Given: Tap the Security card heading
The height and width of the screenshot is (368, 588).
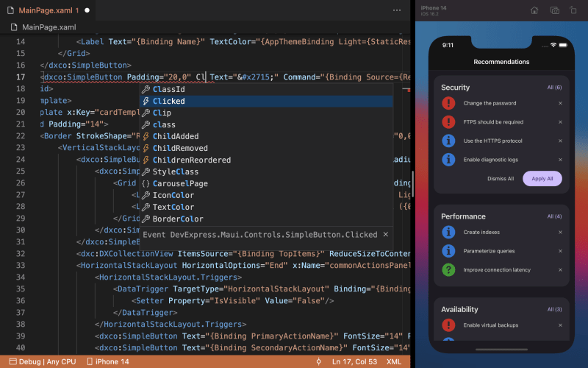Looking at the screenshot, I should tap(455, 88).
